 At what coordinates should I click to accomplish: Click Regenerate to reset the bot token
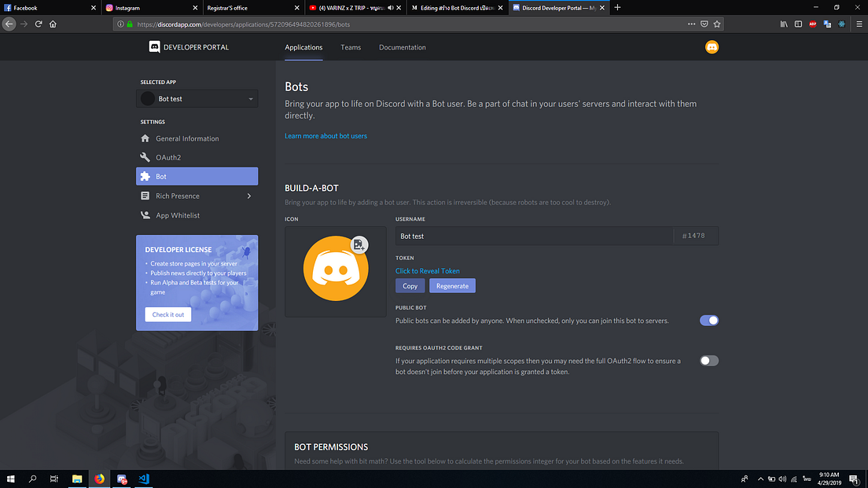click(x=452, y=285)
